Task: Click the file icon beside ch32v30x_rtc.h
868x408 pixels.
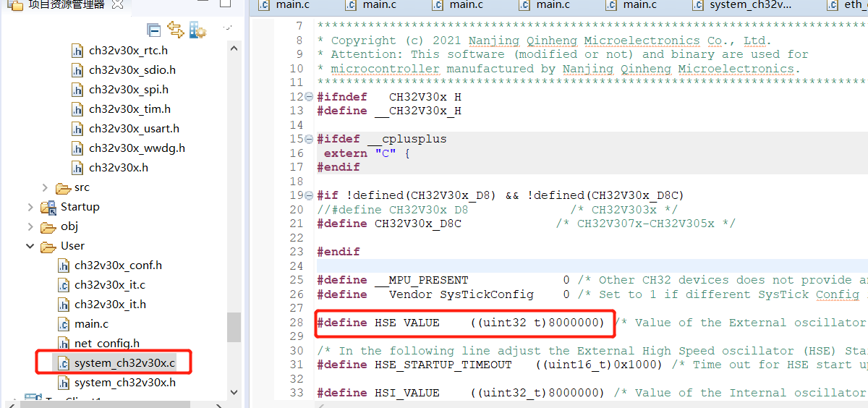Action: click(x=78, y=51)
